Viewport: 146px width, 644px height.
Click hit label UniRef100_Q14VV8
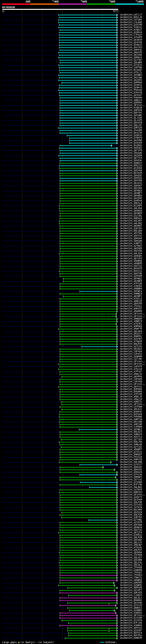point(131,42)
